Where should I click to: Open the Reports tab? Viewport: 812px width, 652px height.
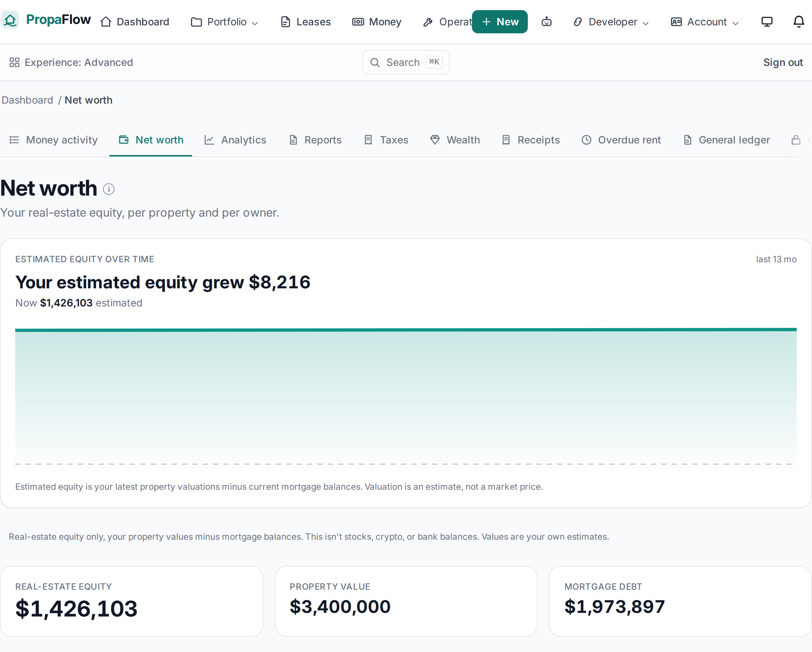point(315,140)
